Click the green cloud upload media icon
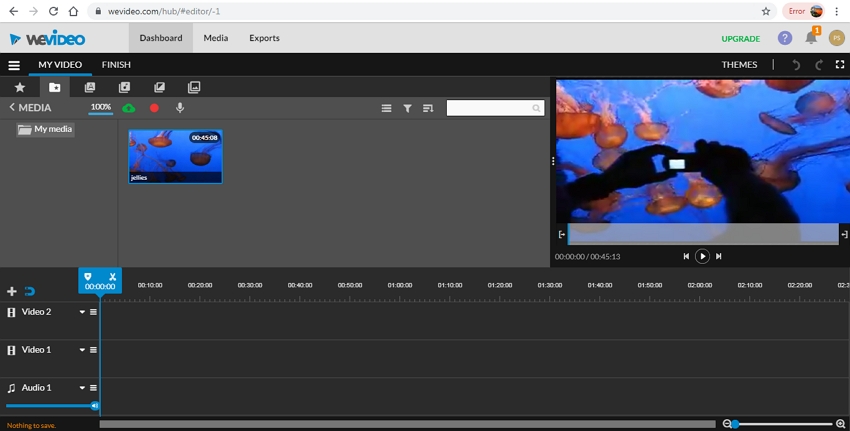Screen dimensions: 850x431 coord(129,108)
